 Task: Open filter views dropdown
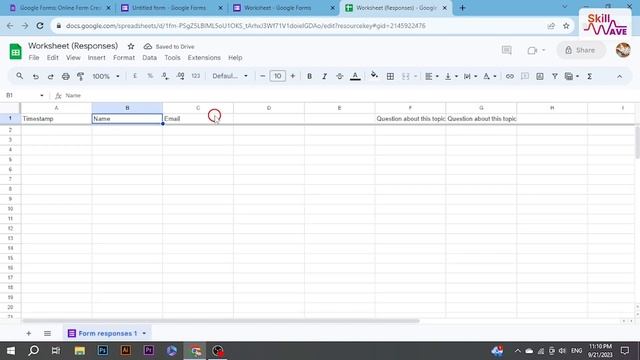click(571, 76)
